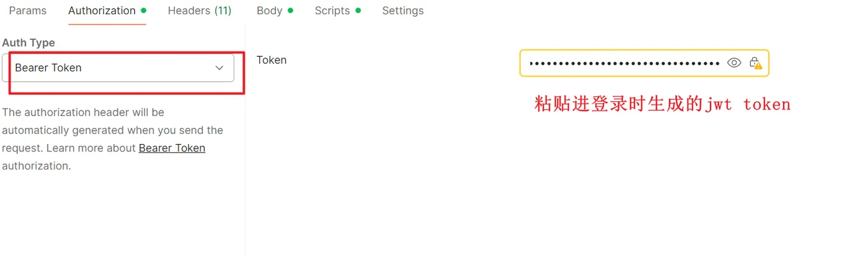The width and height of the screenshot is (868, 257).
Task: Switch to the Params tab
Action: coord(28,11)
